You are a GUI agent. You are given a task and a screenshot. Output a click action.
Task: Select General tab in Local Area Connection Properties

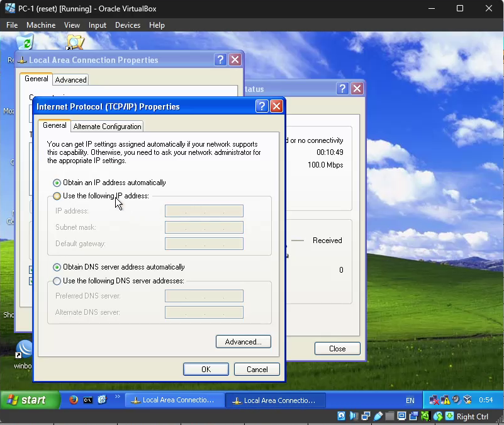point(36,79)
